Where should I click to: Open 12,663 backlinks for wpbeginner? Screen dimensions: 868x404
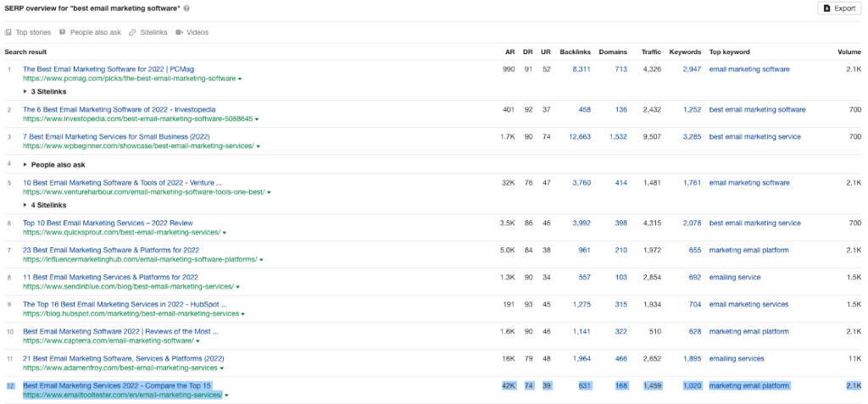pos(580,136)
